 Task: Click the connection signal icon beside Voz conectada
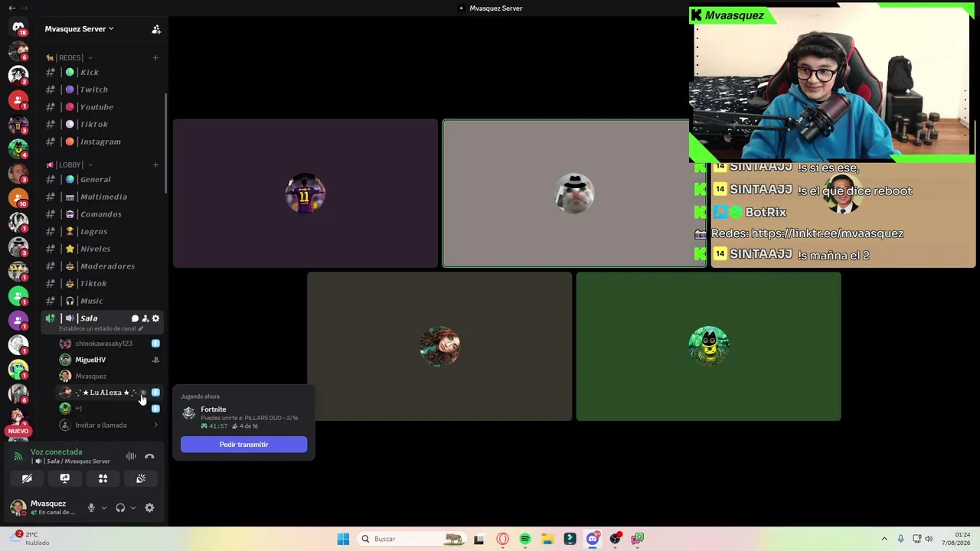tap(18, 457)
